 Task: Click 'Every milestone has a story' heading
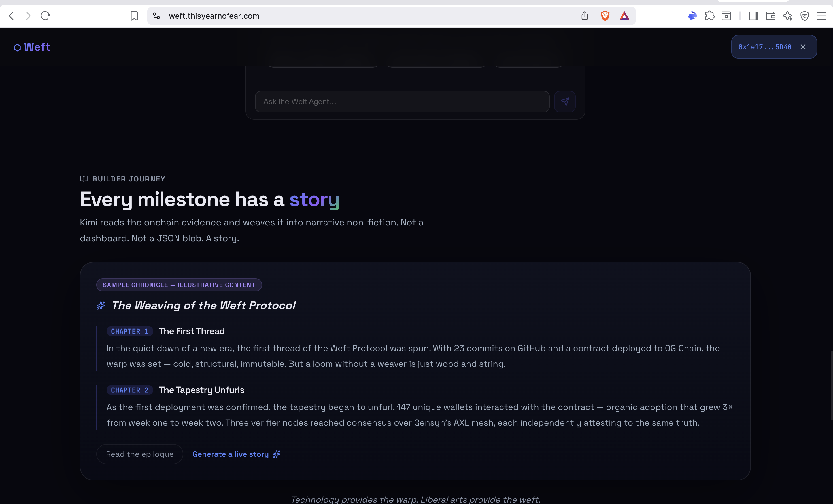coord(210,200)
